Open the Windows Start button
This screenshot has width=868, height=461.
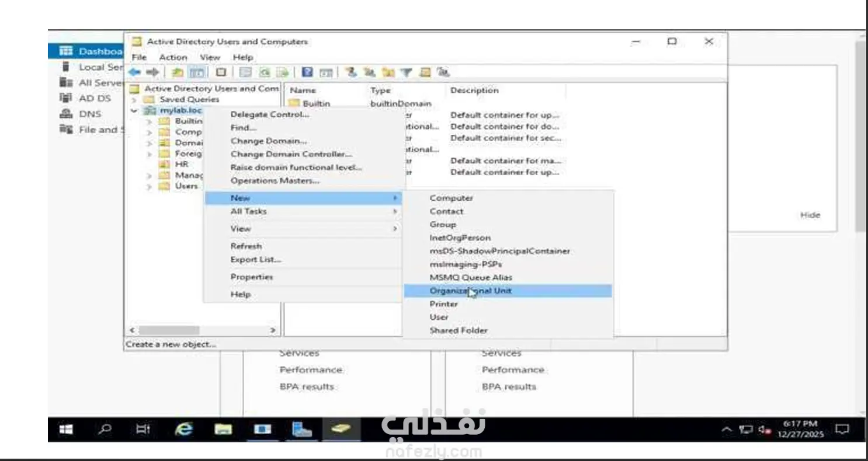pos(67,429)
